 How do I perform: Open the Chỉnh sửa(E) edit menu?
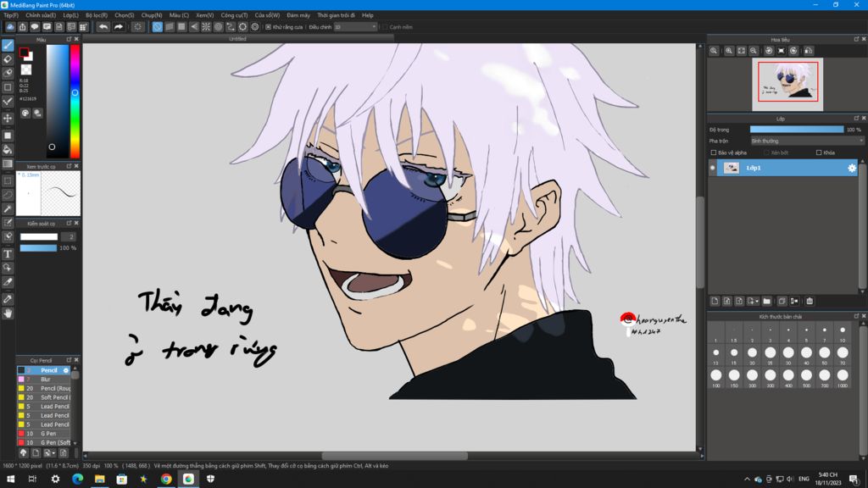pos(41,15)
